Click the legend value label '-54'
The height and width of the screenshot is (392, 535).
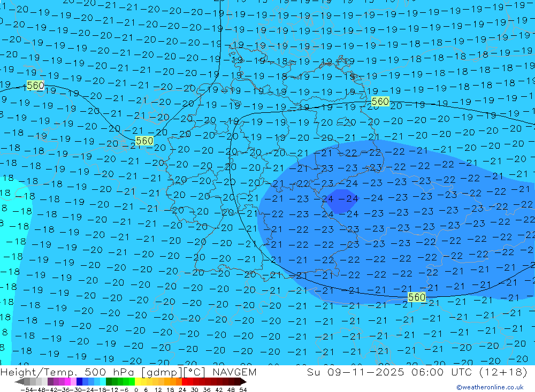click(27, 390)
